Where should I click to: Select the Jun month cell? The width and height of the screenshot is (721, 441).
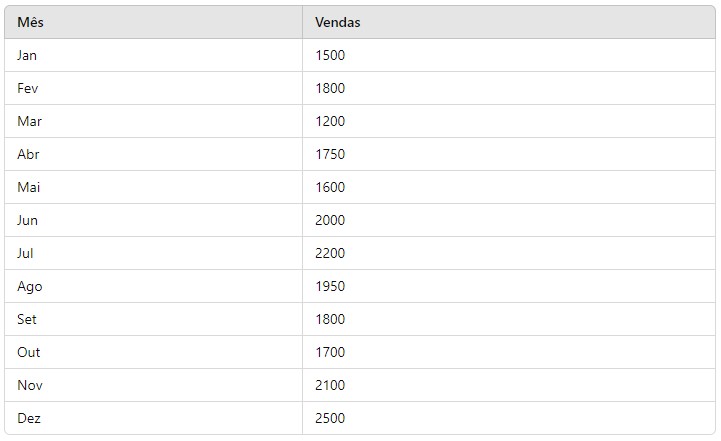pyautogui.click(x=27, y=220)
